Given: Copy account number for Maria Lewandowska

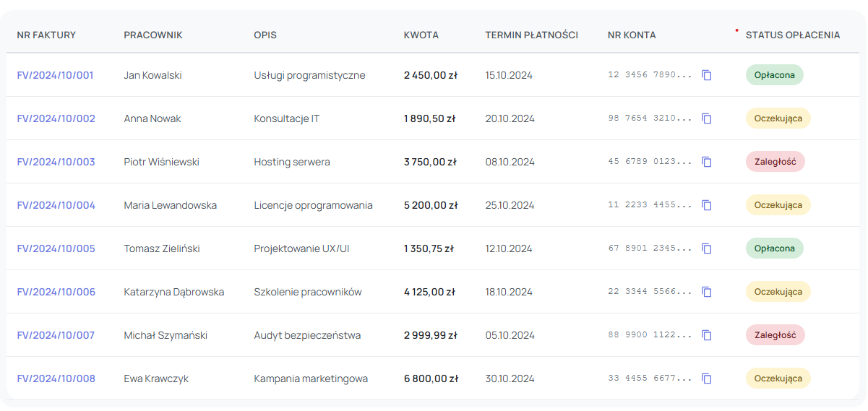Looking at the screenshot, I should (x=707, y=205).
